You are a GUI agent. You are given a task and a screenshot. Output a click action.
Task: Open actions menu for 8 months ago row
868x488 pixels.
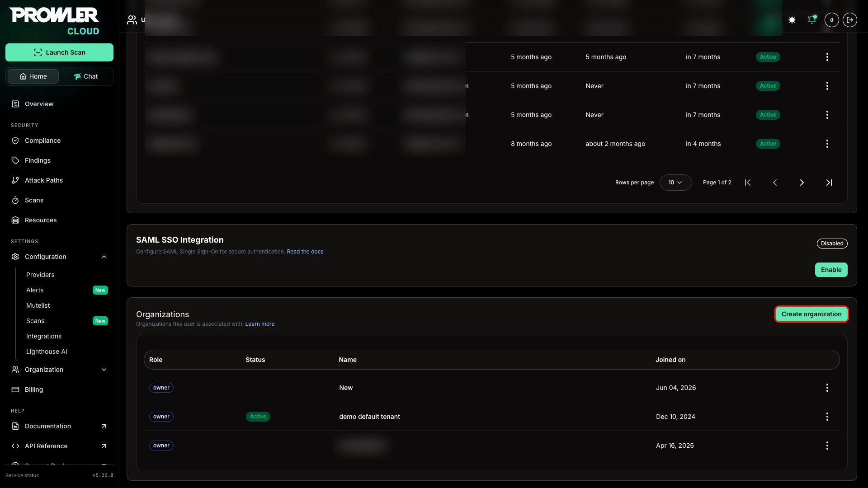[827, 144]
